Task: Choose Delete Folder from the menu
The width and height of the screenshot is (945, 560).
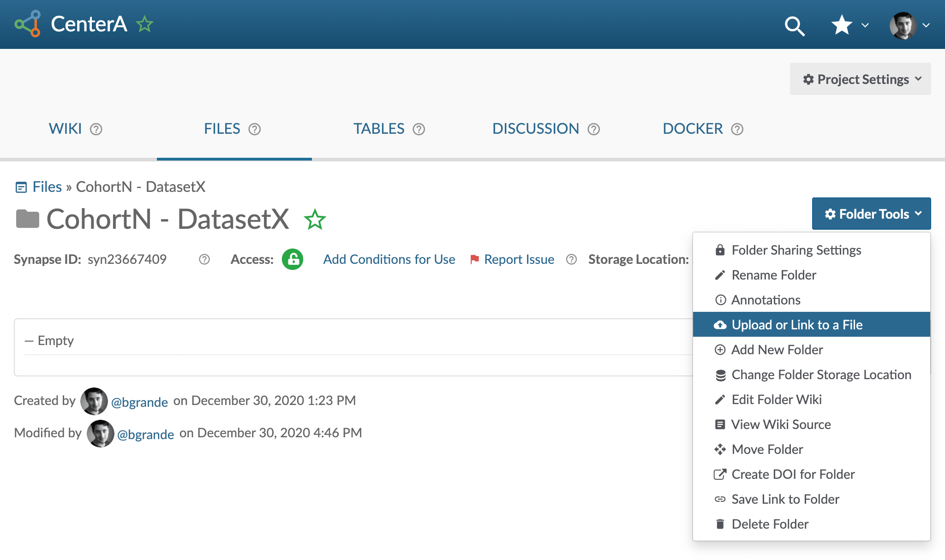Action: click(770, 524)
